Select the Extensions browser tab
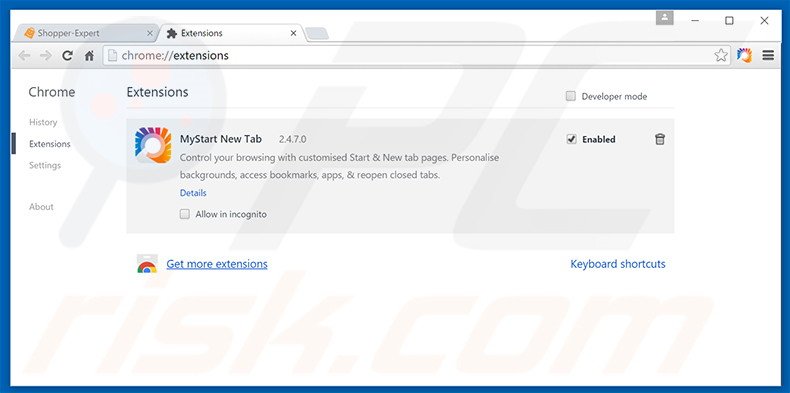The height and width of the screenshot is (393, 790). tap(232, 33)
